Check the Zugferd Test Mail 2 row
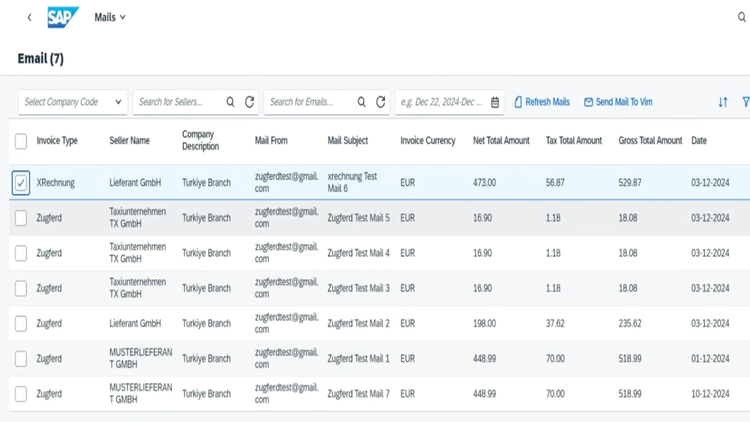Image resolution: width=750 pixels, height=422 pixels. point(21,323)
